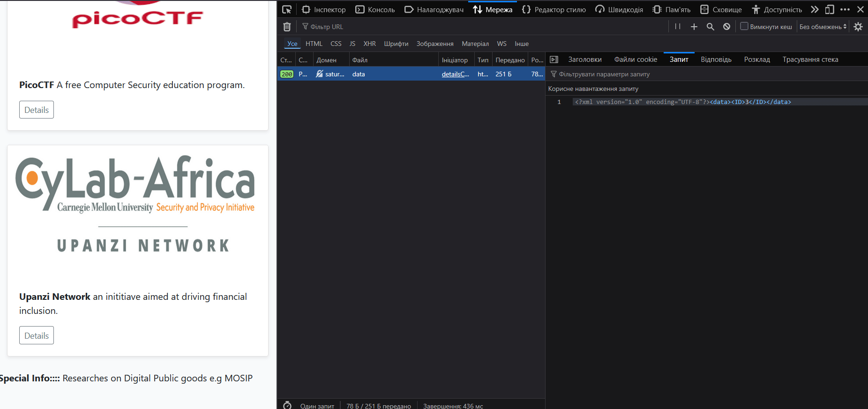868x409 pixels.
Task: Click the plus icon in network toolbar
Action: [x=694, y=27]
